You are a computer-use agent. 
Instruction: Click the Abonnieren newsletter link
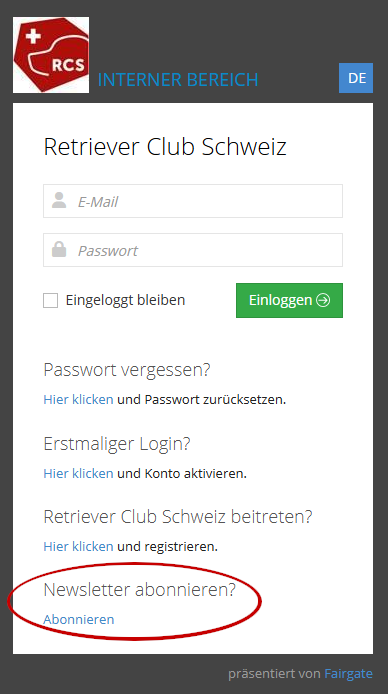79,619
